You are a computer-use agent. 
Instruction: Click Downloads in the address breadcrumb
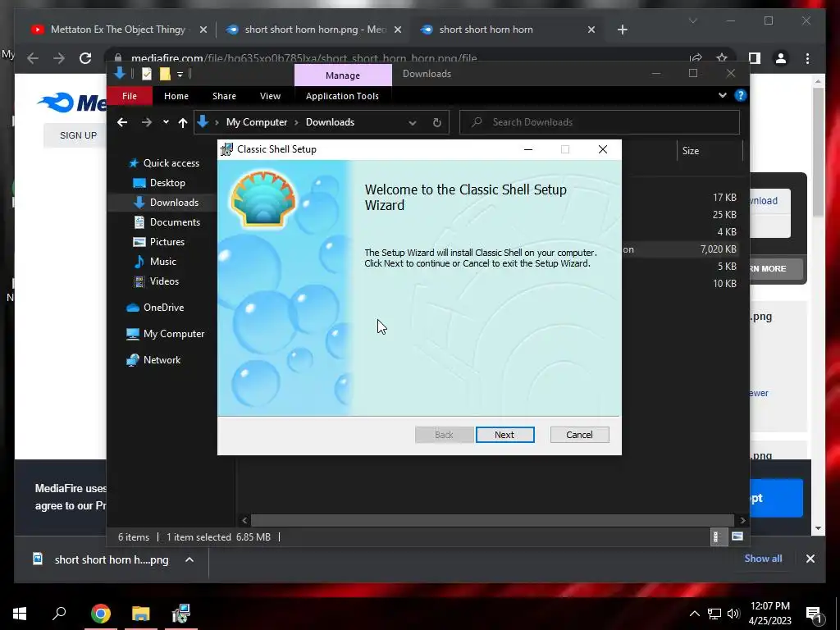point(330,122)
